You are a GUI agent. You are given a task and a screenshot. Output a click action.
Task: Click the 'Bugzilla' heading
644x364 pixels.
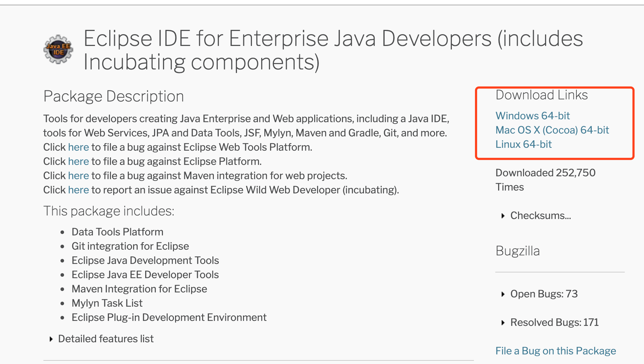click(x=518, y=251)
